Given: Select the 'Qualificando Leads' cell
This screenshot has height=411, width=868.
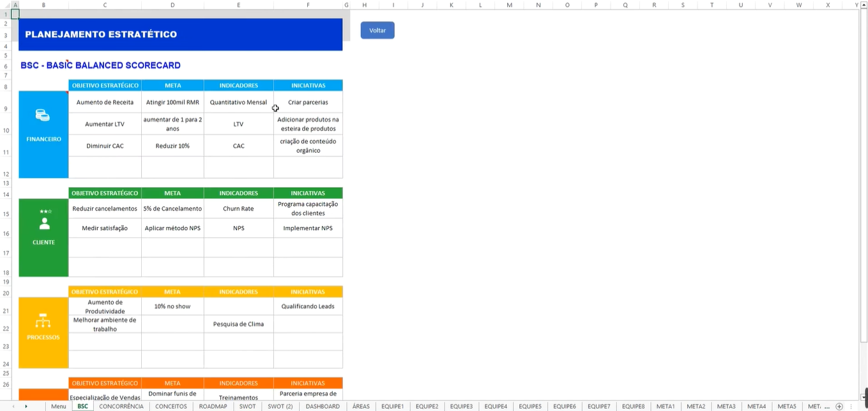Looking at the screenshot, I should tap(308, 306).
